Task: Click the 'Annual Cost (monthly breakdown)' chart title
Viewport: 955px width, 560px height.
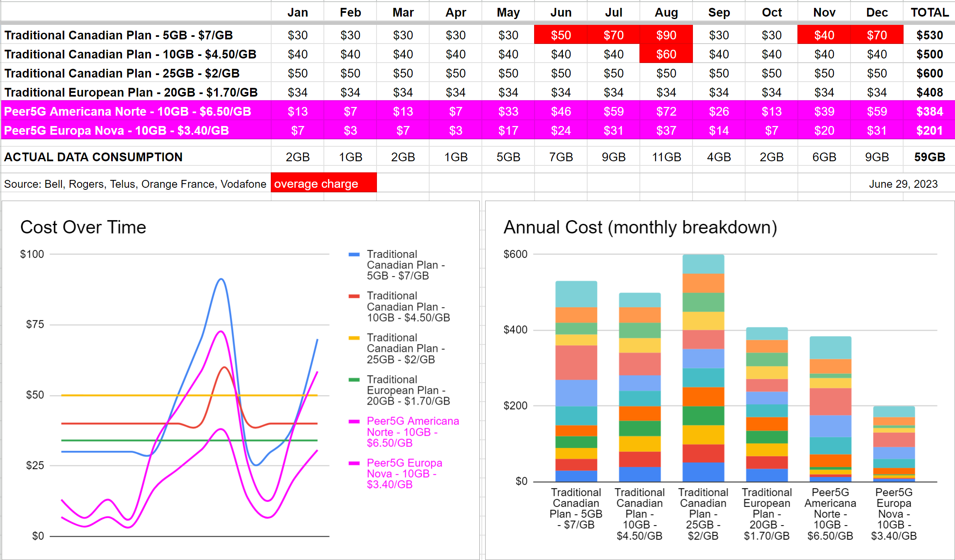Action: [640, 227]
